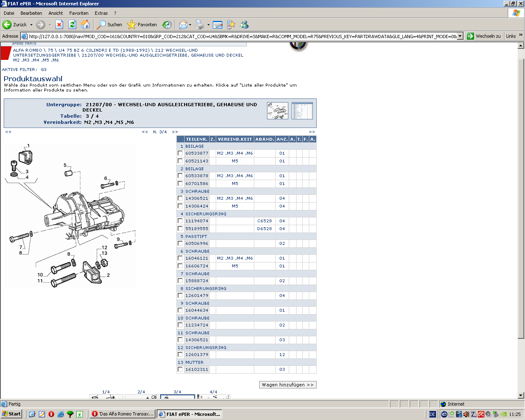Open the ZoneAlarm Z tray icon
Image resolution: width=525 pixels, height=420 pixels.
tap(474, 414)
